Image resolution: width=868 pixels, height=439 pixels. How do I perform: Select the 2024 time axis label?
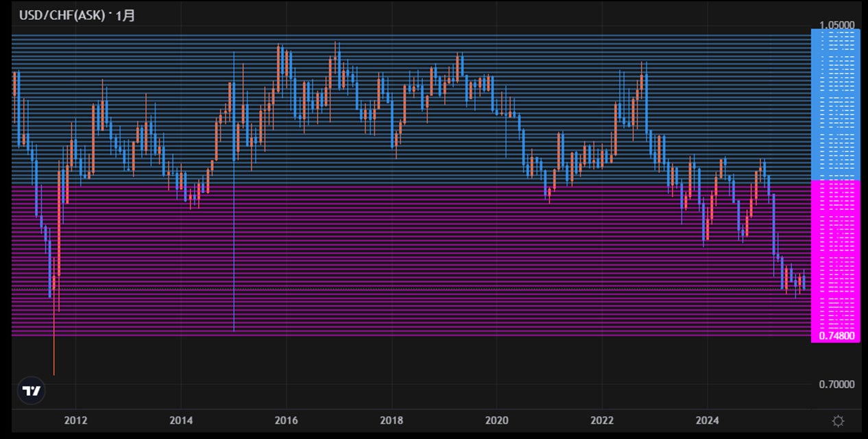pyautogui.click(x=707, y=420)
